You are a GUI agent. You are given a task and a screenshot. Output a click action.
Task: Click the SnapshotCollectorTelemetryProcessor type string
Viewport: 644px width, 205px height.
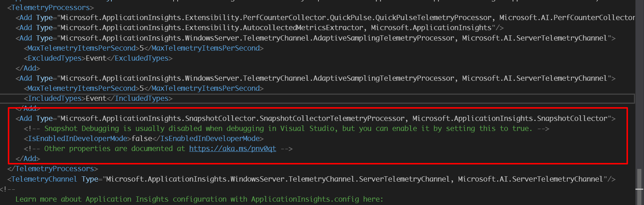(334, 118)
